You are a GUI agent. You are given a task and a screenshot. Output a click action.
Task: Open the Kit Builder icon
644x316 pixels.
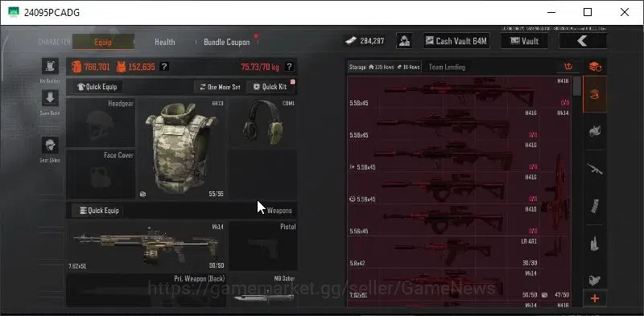tap(50, 66)
